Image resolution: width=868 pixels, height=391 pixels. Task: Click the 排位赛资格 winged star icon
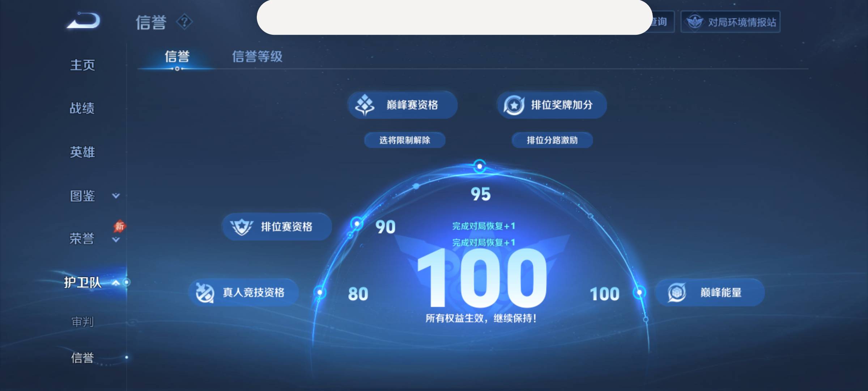(x=242, y=227)
